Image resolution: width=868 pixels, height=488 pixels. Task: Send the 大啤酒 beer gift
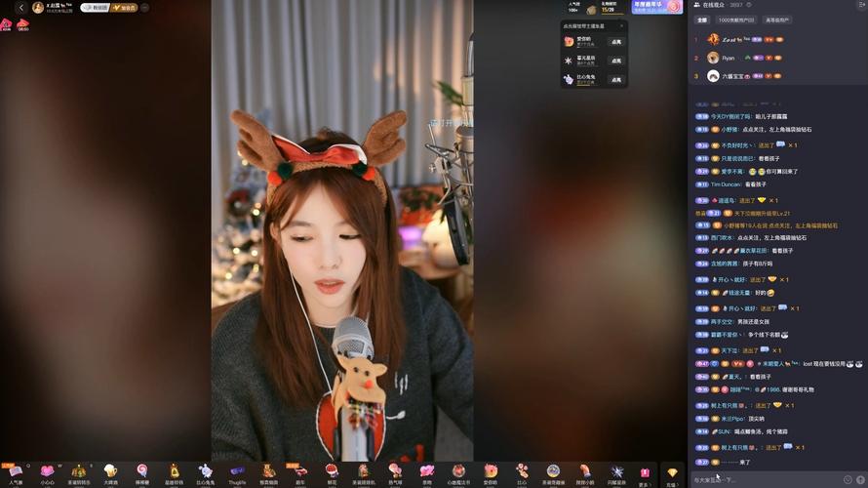pos(110,472)
